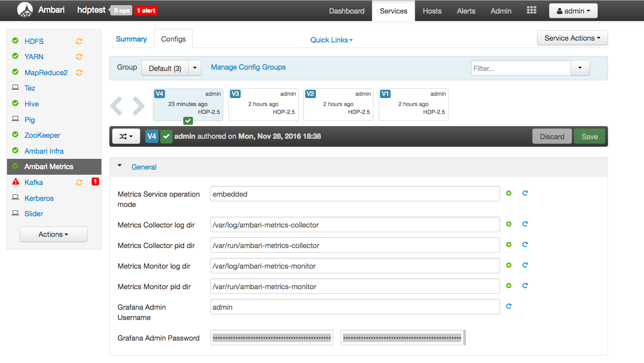Open Manage Config Groups
This screenshot has width=644, height=363.
pyautogui.click(x=248, y=67)
